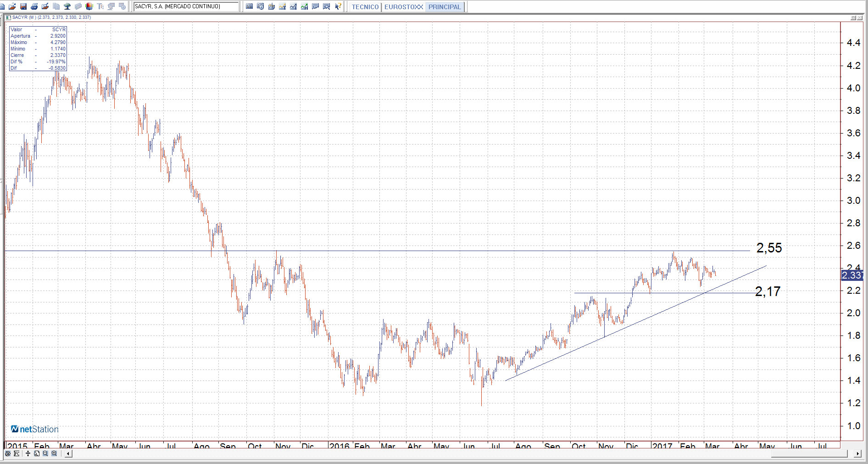Screen dimensions: 868x464
Task: Click the 4.4 price axis label
Action: [853, 43]
